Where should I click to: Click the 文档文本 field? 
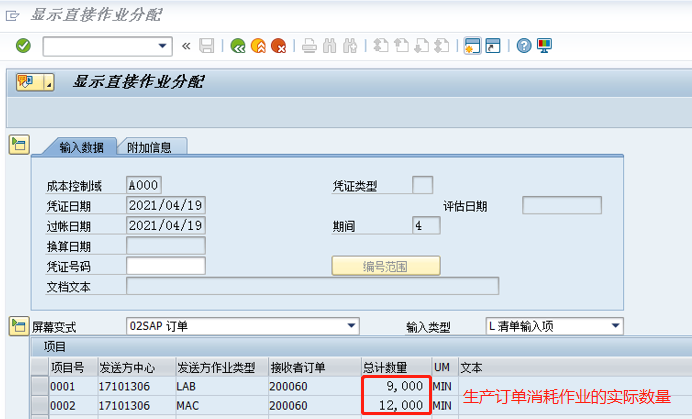(x=312, y=286)
